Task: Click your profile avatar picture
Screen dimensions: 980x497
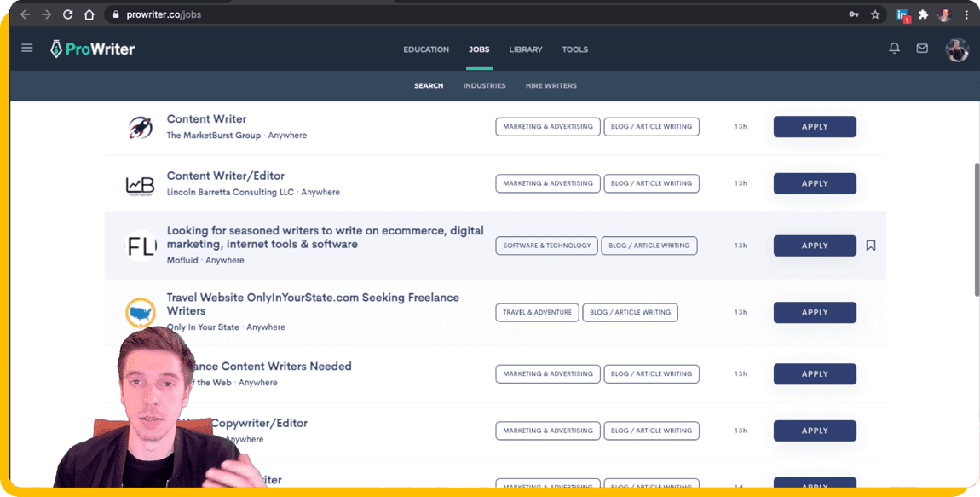Action: (x=957, y=49)
